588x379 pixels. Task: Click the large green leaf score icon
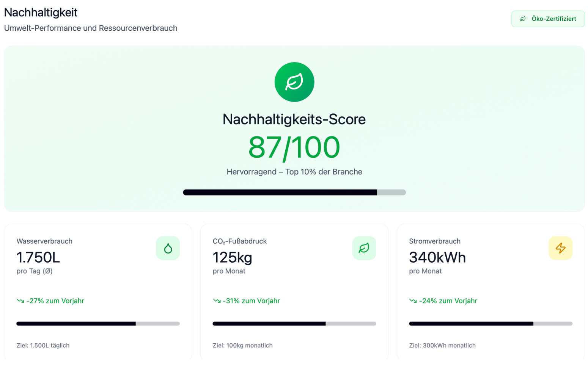tap(294, 82)
